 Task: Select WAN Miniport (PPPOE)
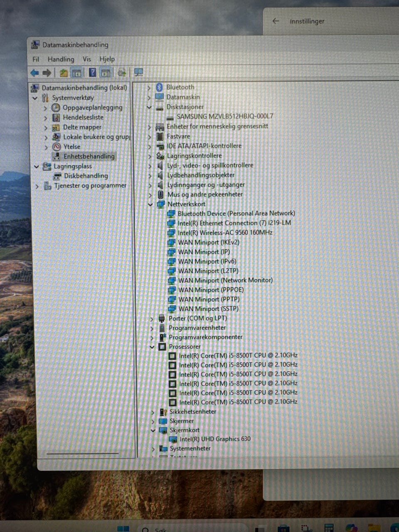[x=211, y=290]
